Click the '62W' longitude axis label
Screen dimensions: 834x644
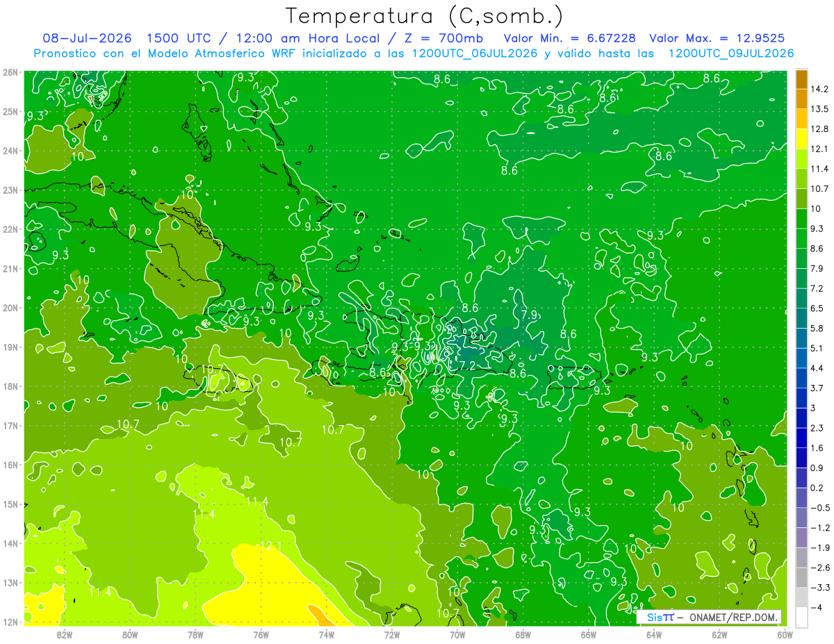pos(719,634)
